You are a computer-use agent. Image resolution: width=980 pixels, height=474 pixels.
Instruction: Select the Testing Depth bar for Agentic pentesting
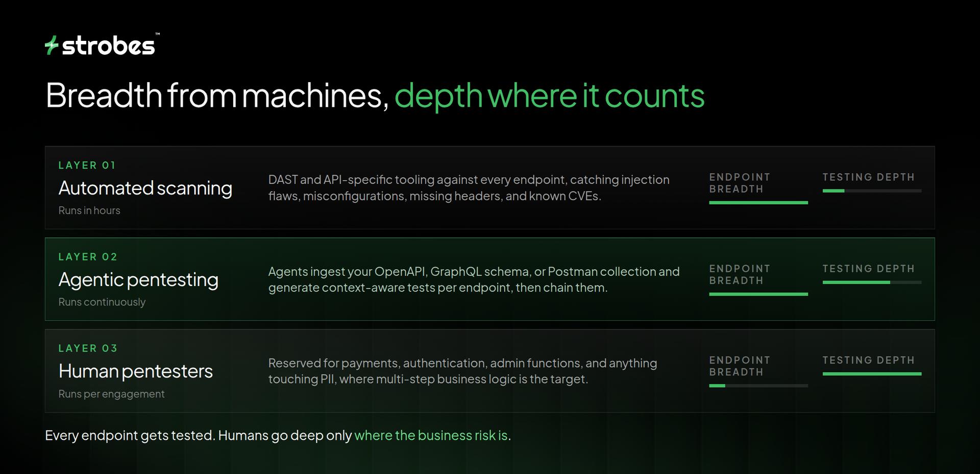[872, 282]
